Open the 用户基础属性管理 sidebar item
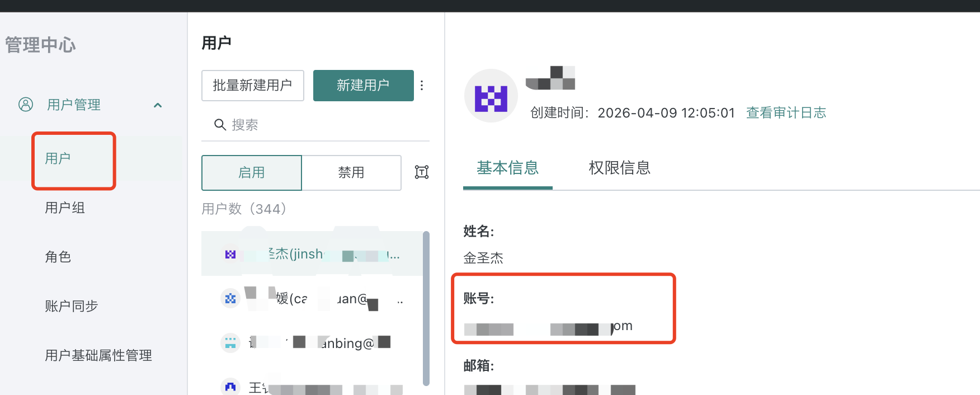 [x=98, y=355]
